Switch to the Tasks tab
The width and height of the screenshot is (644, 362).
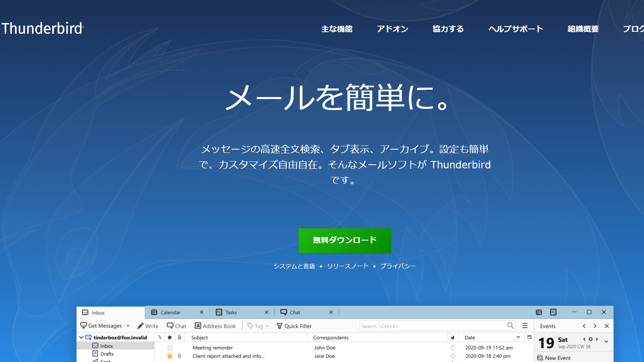pyautogui.click(x=231, y=312)
